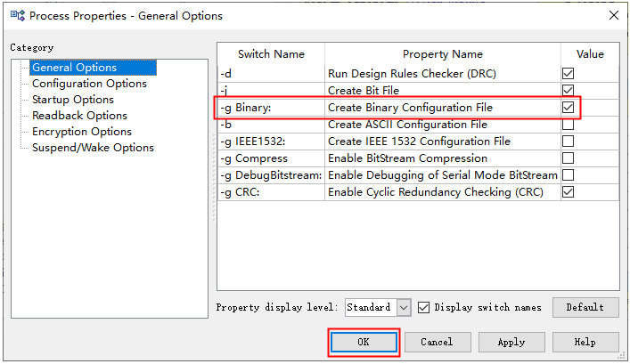Toggle Display switch names checkbox

tap(424, 307)
